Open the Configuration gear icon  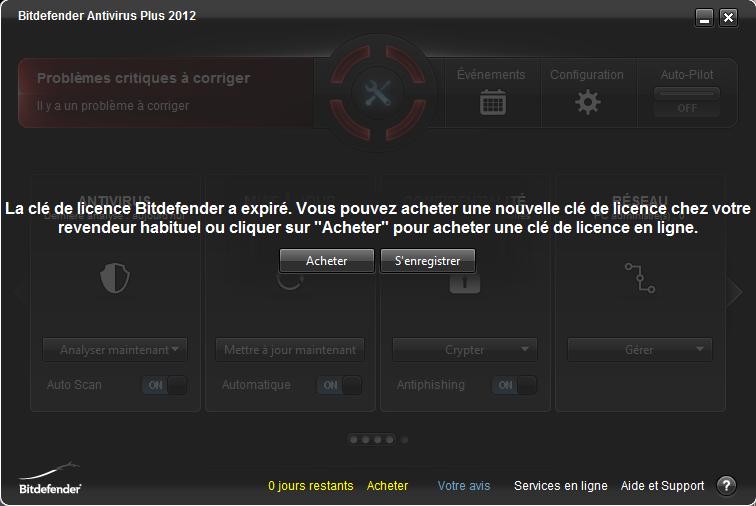pos(588,102)
